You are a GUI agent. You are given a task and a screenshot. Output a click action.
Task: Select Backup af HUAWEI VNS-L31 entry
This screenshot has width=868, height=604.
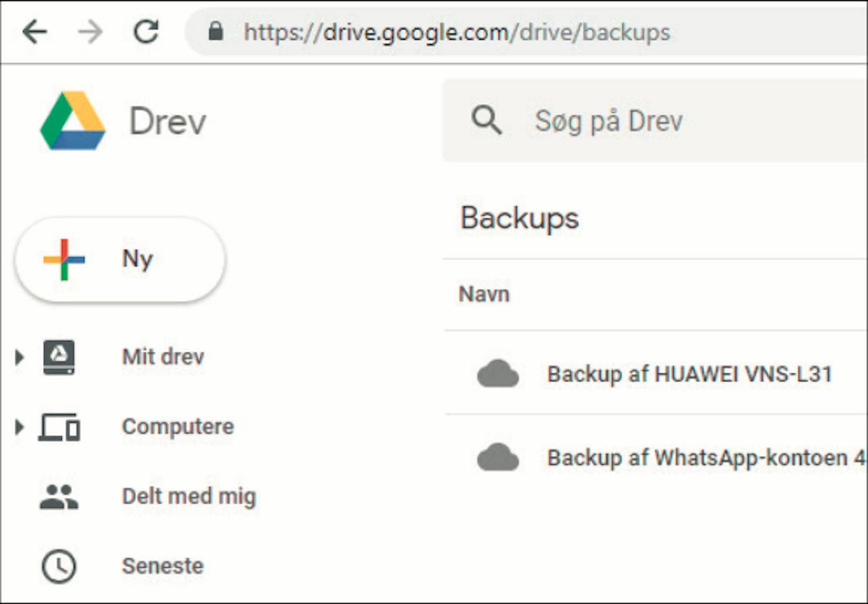tap(689, 374)
